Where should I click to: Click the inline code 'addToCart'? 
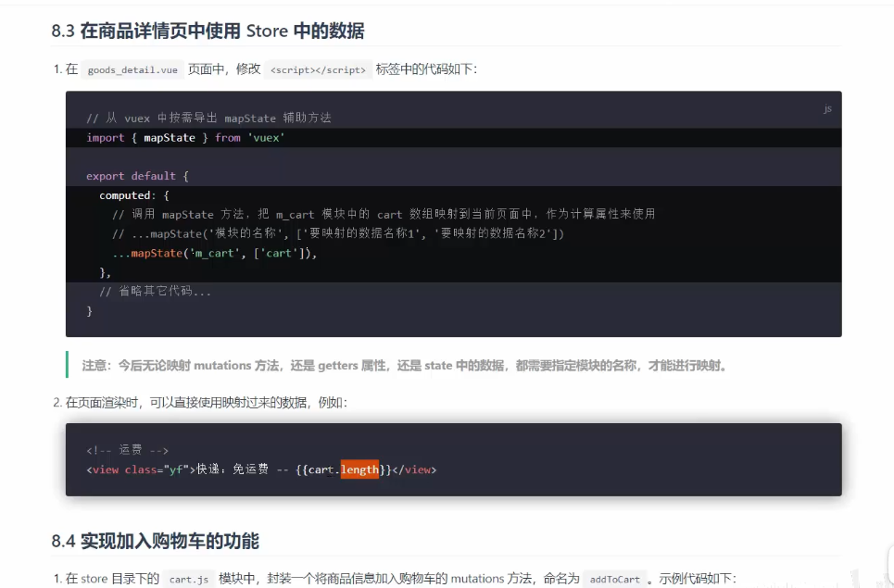coord(614,580)
